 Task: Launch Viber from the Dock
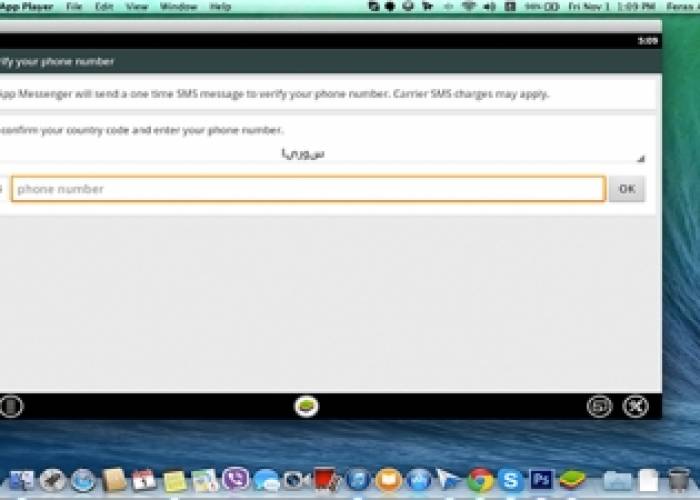point(236,480)
